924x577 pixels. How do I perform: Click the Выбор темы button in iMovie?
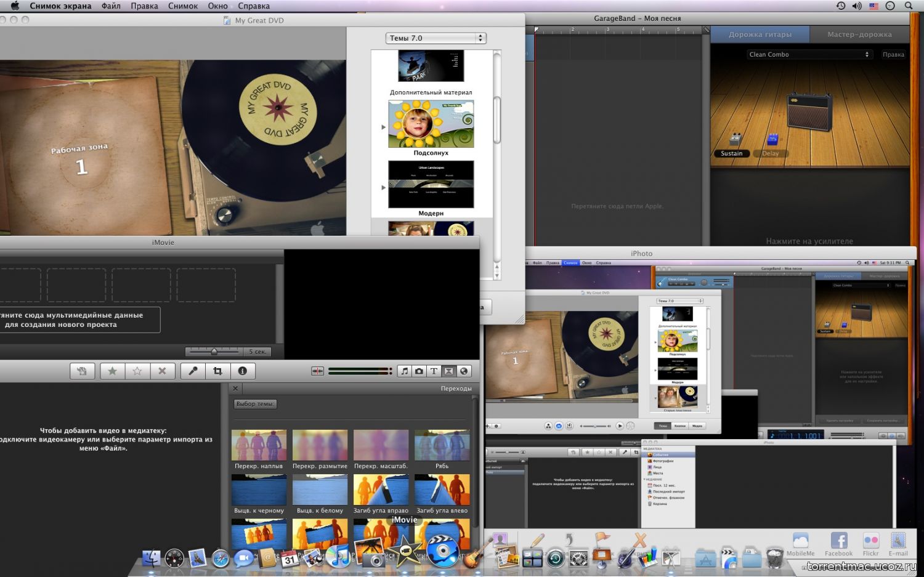(x=255, y=404)
